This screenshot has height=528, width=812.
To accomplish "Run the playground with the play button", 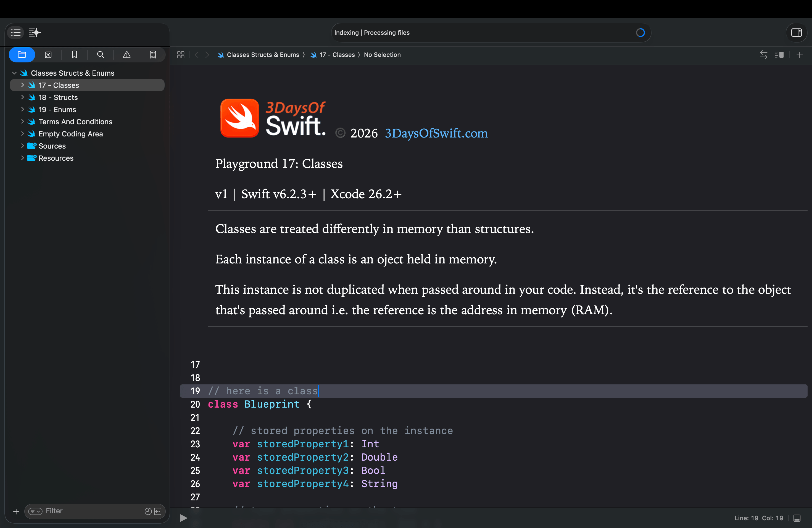I will pos(183,518).
